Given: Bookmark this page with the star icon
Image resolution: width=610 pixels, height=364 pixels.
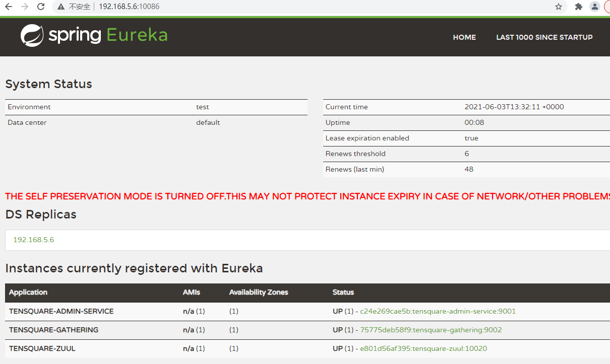Looking at the screenshot, I should pos(559,7).
